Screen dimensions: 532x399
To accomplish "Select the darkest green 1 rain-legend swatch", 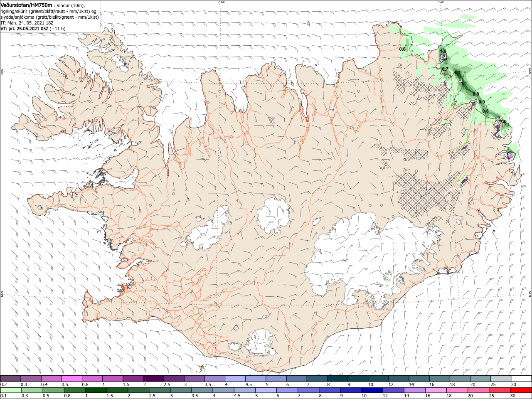I will (96, 390).
